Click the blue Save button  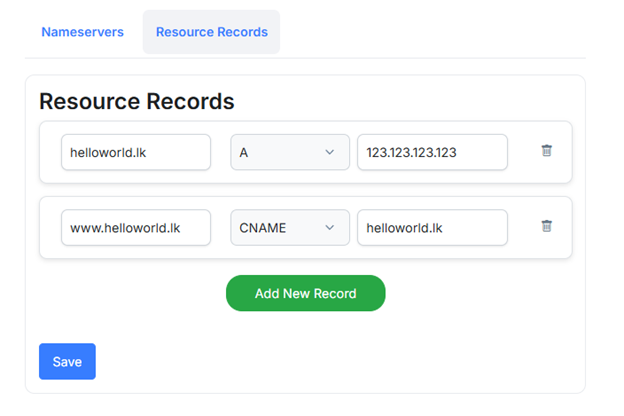coord(67,362)
